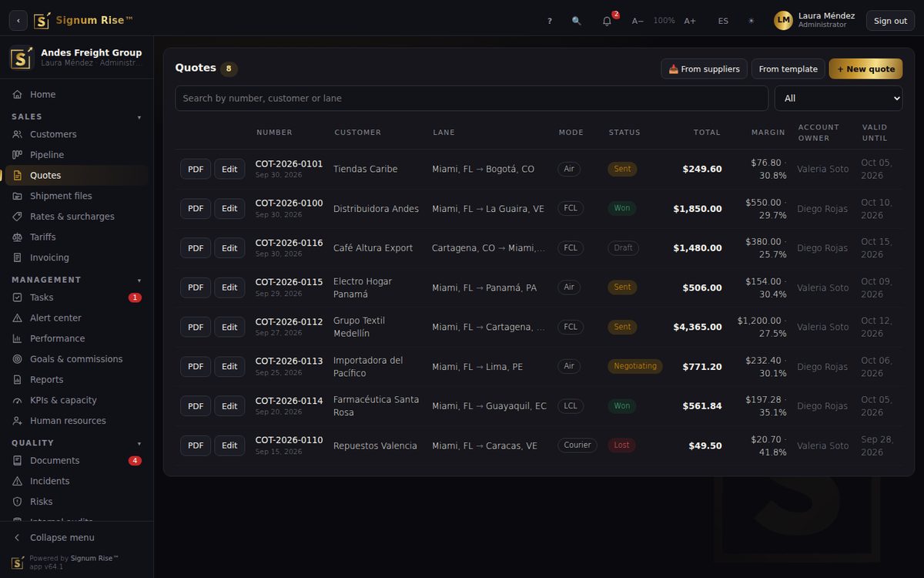Image resolution: width=924 pixels, height=578 pixels.
Task: Click the Tasks badge showing 1
Action: pos(135,297)
